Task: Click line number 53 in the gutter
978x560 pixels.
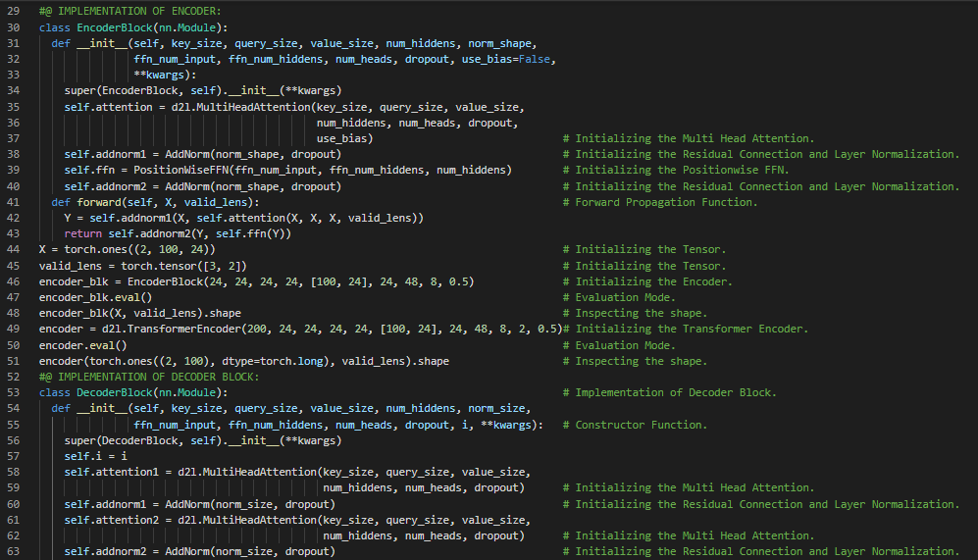Action: [14, 392]
